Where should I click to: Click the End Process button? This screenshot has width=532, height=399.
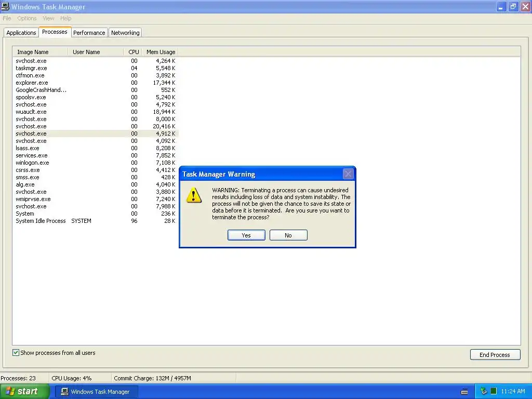coord(495,354)
